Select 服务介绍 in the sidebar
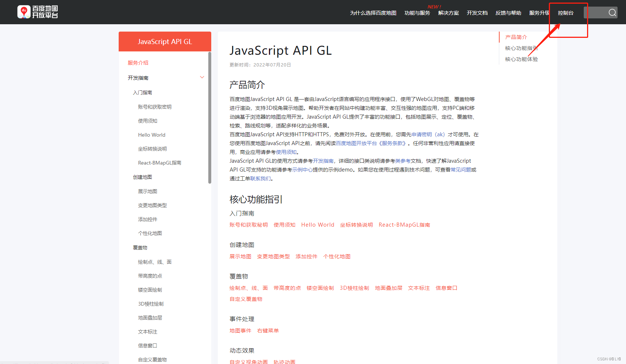 click(x=138, y=62)
